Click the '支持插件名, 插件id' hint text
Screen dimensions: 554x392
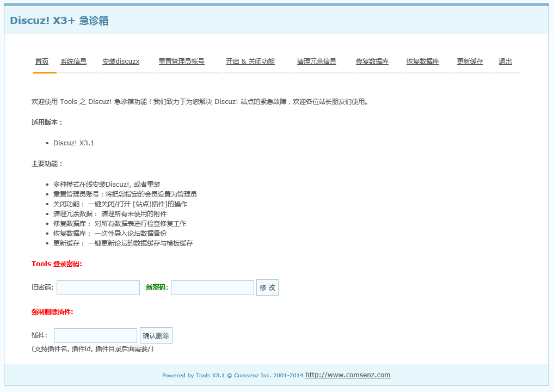click(93, 349)
